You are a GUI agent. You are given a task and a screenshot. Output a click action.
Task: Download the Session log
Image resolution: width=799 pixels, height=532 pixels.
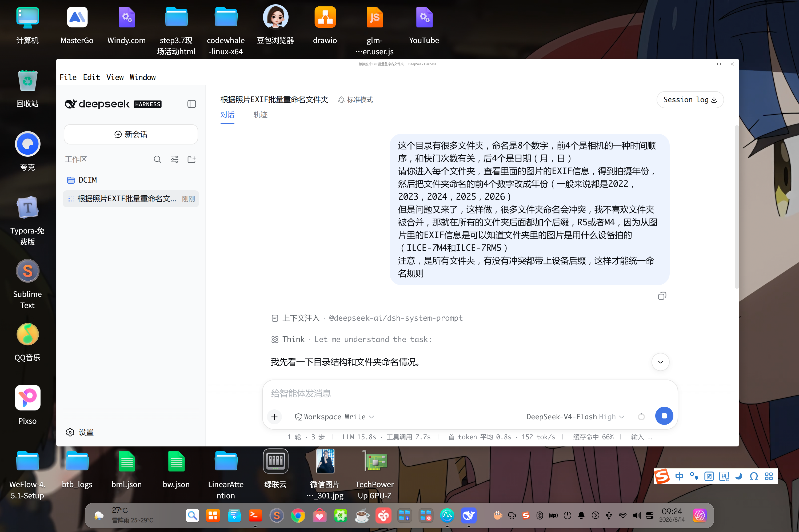click(690, 100)
